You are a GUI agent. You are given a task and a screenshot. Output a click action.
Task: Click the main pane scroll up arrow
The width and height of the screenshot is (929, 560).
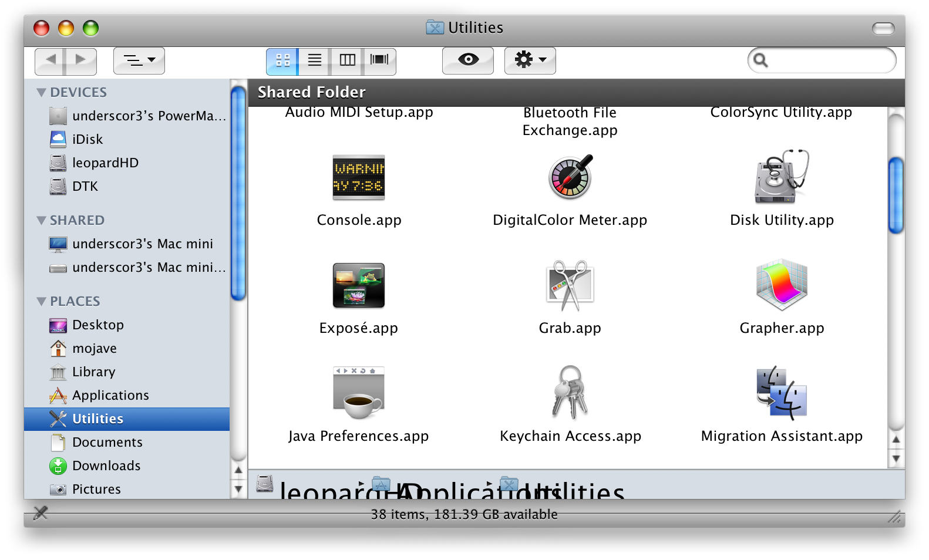[896, 440]
